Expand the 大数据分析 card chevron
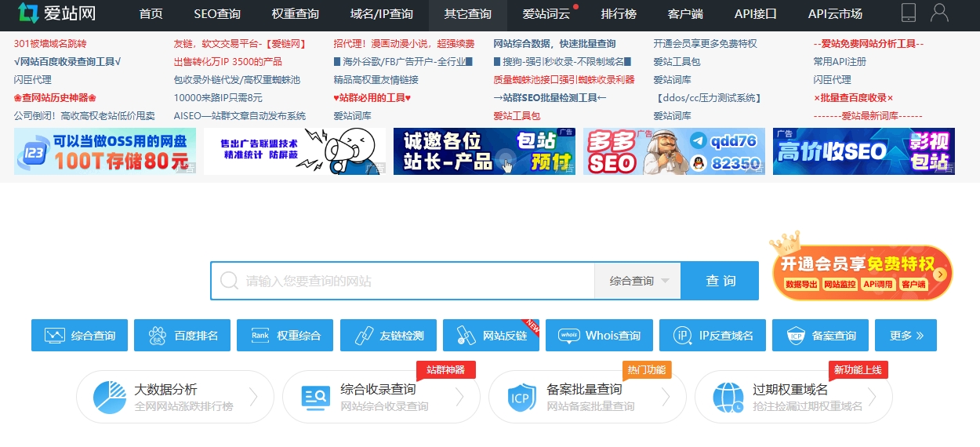Viewport: 980px width, 447px height. pyautogui.click(x=253, y=398)
